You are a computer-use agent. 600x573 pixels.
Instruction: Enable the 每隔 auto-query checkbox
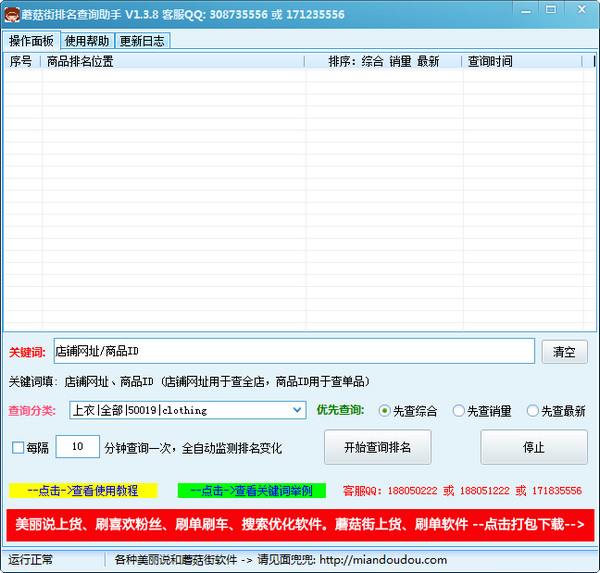[x=17, y=447]
